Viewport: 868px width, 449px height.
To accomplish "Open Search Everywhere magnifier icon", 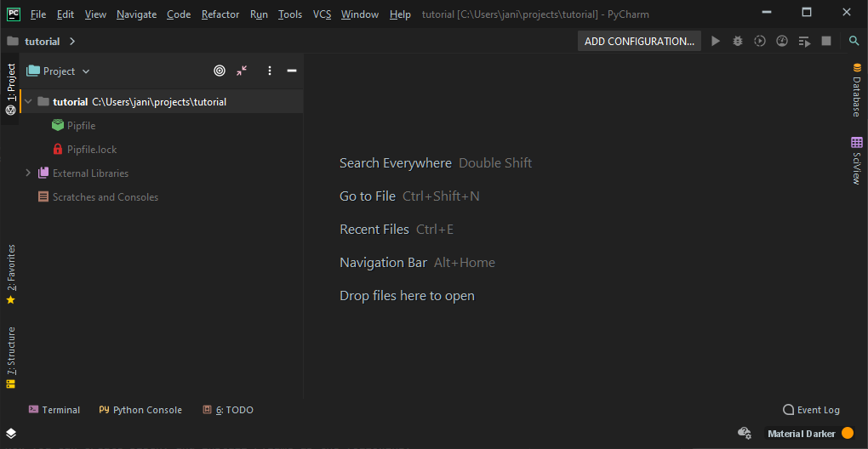I will coord(854,41).
